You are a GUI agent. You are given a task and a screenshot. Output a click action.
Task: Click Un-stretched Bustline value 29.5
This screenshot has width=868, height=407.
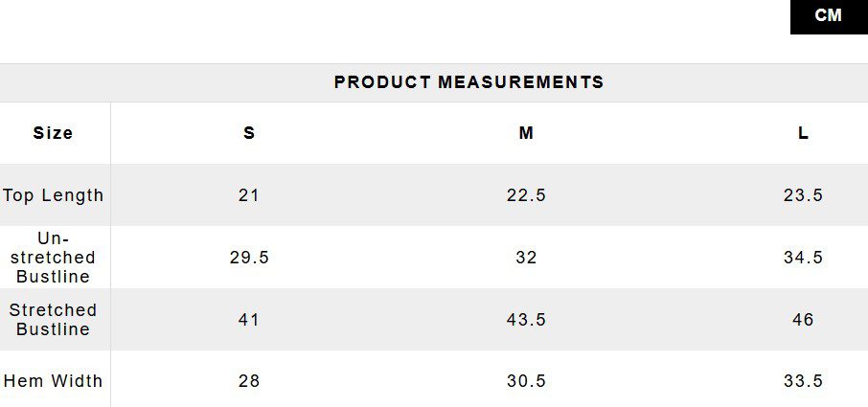(249, 258)
